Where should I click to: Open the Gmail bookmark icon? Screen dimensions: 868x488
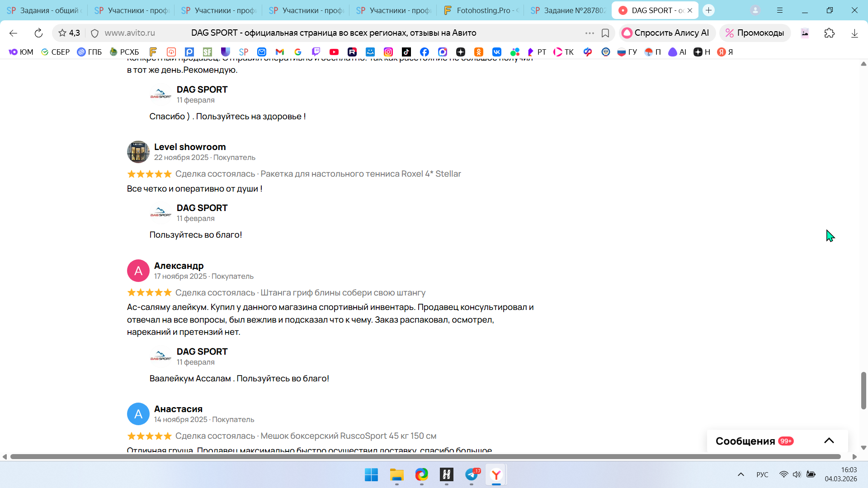(280, 52)
